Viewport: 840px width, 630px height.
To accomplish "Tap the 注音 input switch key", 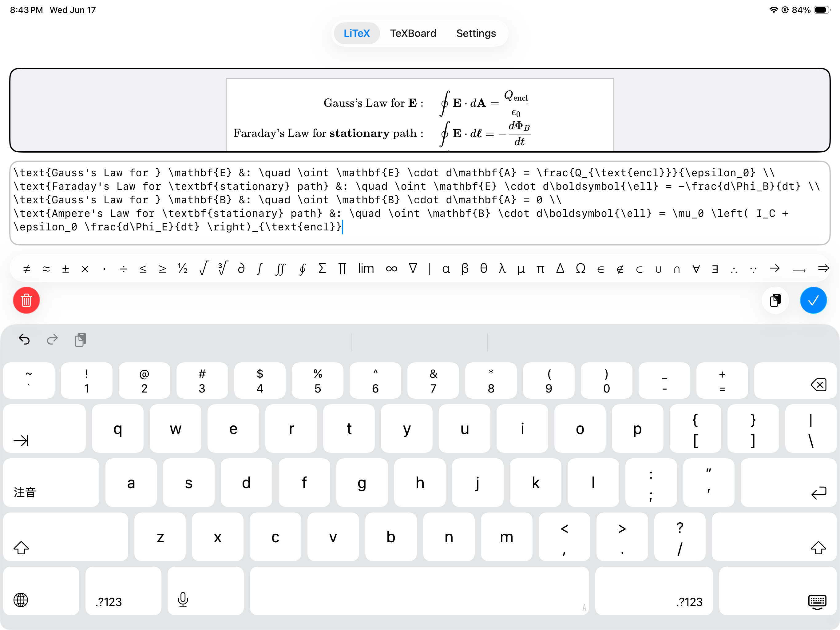I will click(51, 483).
